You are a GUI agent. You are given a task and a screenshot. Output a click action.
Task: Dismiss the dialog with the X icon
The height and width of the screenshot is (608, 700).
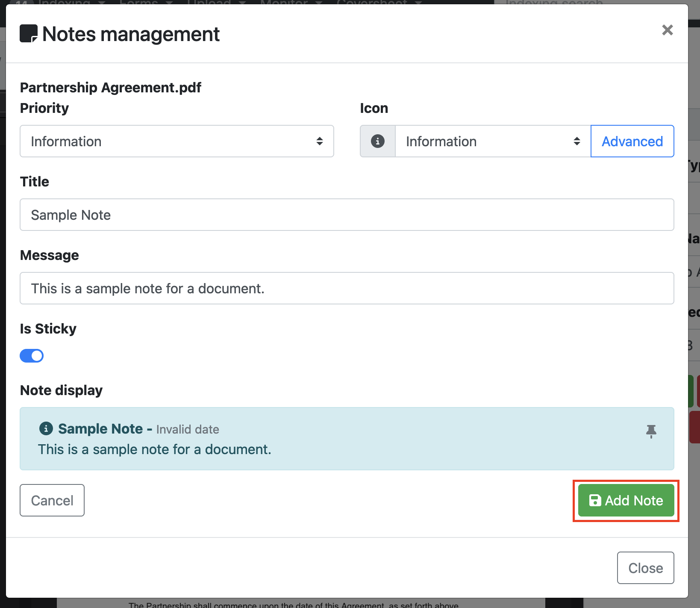(x=667, y=30)
